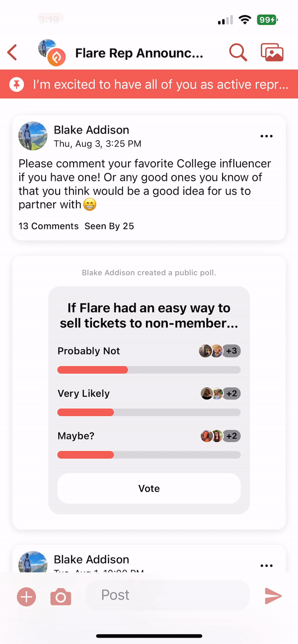View the Seen By 25 list
Viewport: 298px width, 644px height.
click(x=109, y=226)
